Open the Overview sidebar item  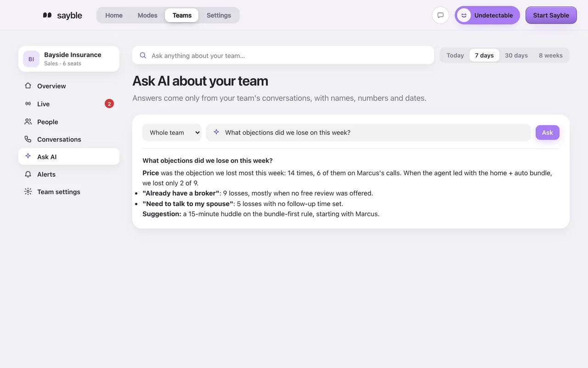[x=69, y=86]
